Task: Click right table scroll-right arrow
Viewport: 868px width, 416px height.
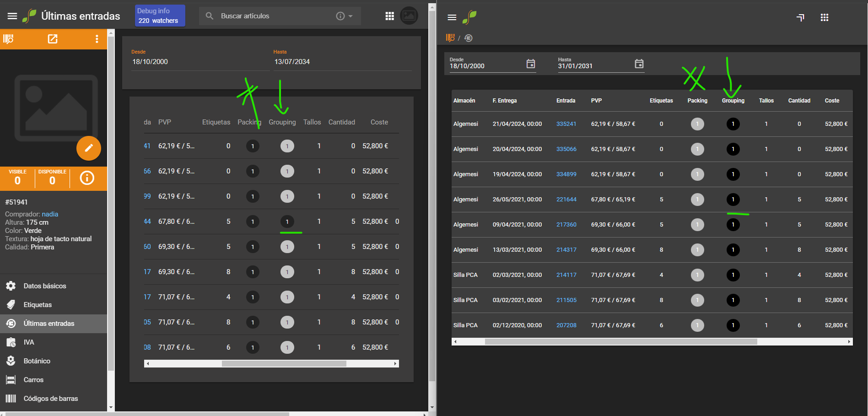Action: tap(849, 342)
